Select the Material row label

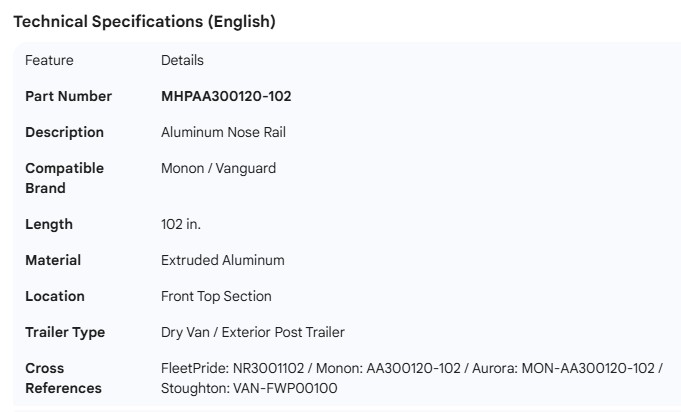coord(53,260)
